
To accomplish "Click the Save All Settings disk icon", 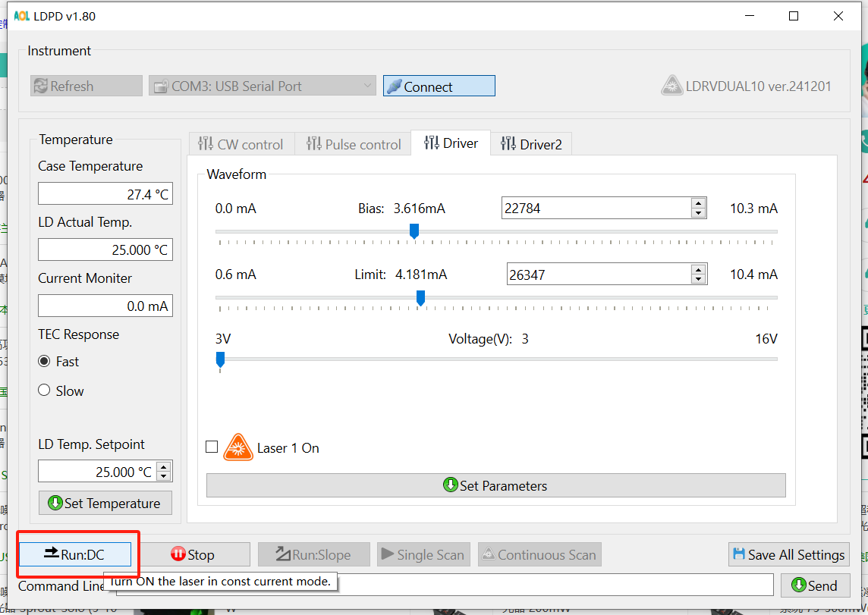I will pos(738,554).
